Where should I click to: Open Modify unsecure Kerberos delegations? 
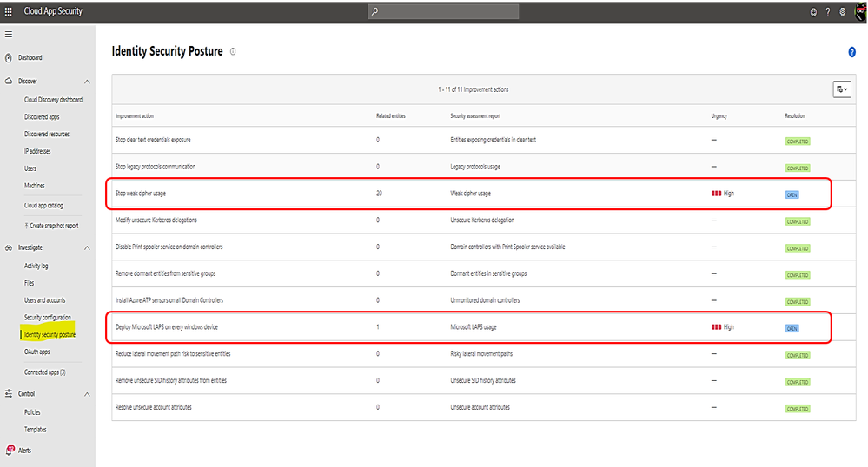(156, 220)
